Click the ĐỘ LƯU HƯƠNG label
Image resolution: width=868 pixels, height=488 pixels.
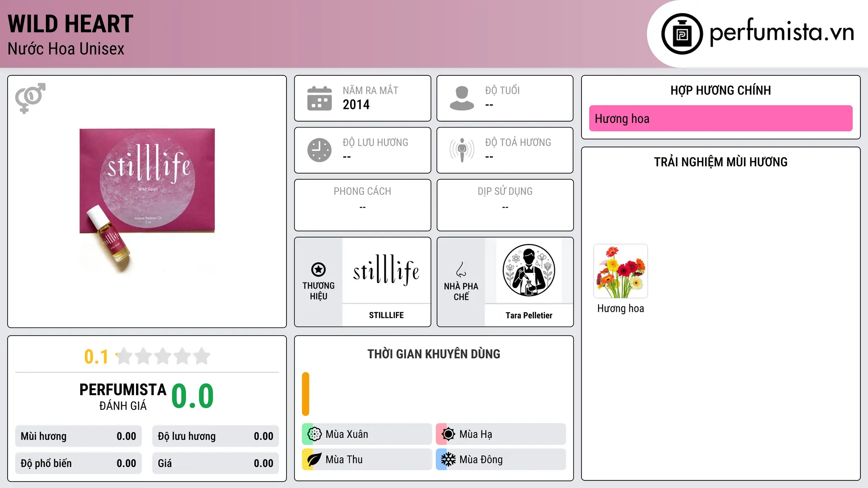point(376,142)
